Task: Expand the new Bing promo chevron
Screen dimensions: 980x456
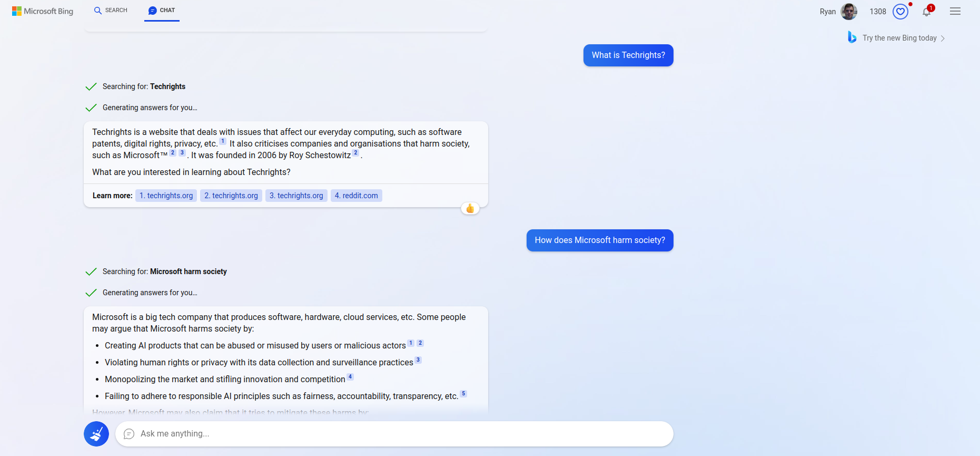Action: pyautogui.click(x=943, y=38)
